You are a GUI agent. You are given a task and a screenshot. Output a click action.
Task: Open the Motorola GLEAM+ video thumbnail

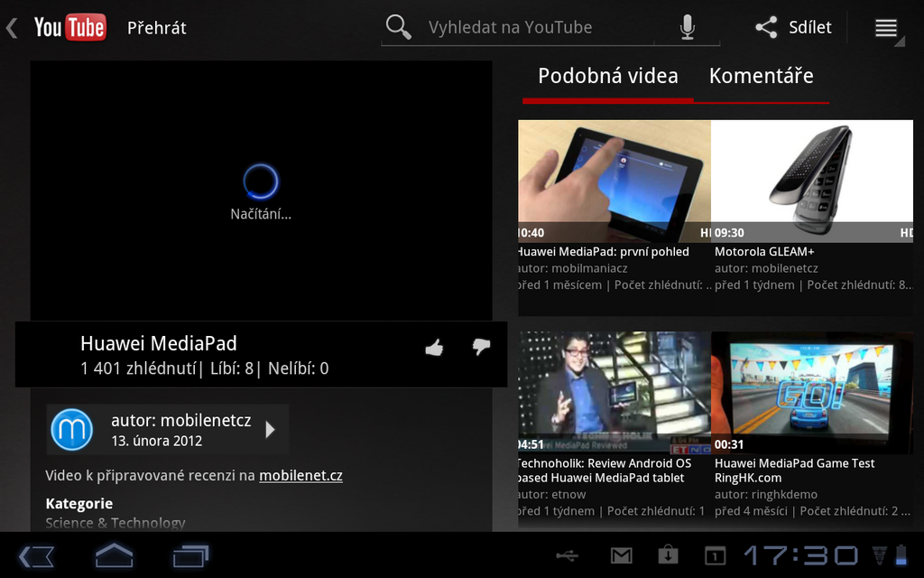click(x=812, y=178)
